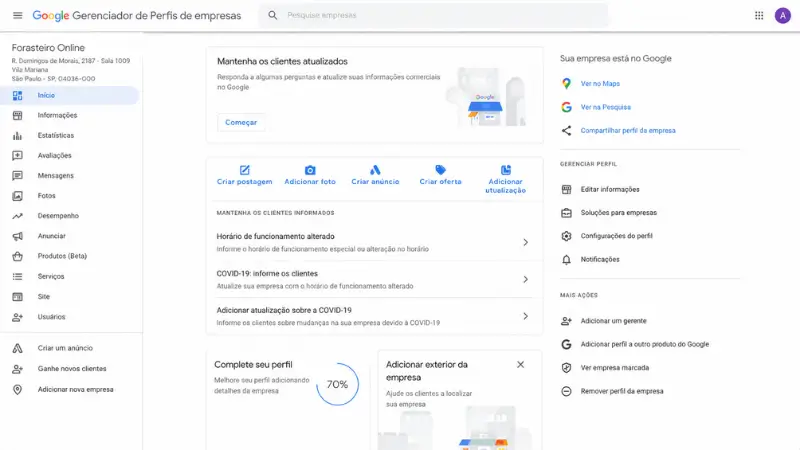Open the Ver no Maps link
This screenshot has width=800, height=450.
point(600,84)
